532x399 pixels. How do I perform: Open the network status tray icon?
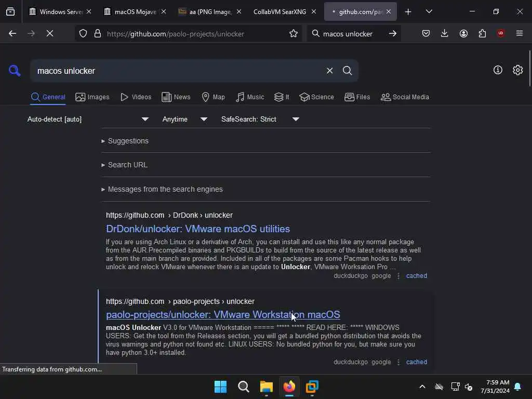[x=455, y=387]
